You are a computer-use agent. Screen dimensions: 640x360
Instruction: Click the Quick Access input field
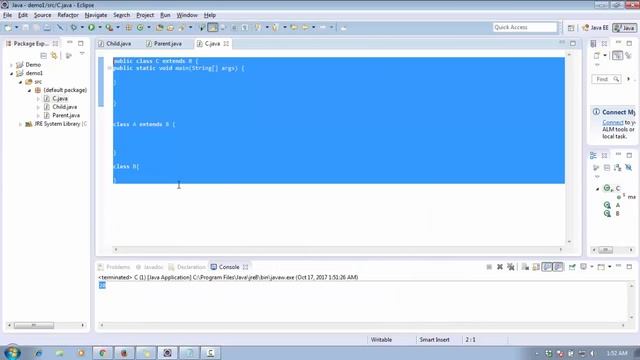[524, 27]
